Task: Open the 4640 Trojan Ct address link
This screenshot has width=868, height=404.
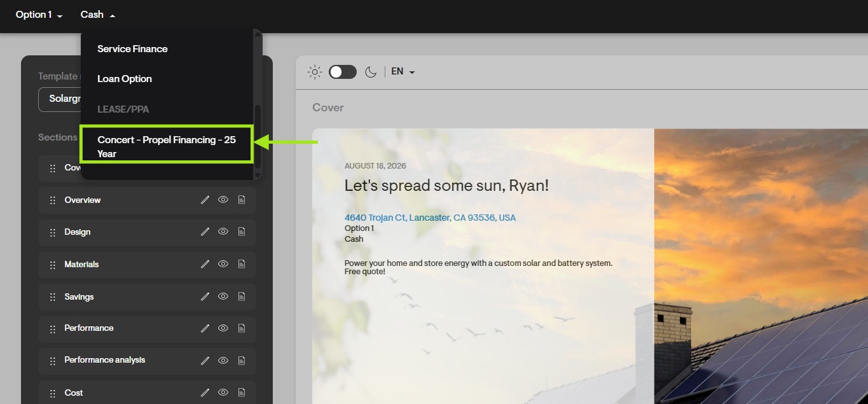Action: (430, 218)
